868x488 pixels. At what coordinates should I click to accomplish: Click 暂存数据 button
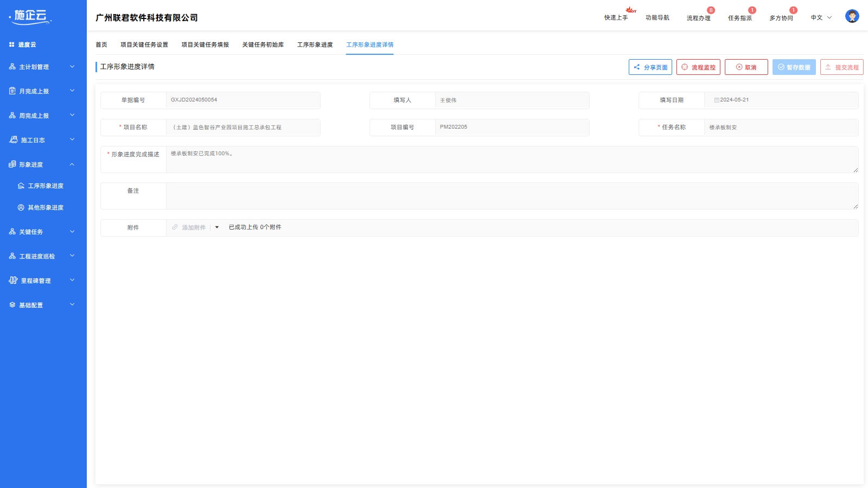coord(794,67)
